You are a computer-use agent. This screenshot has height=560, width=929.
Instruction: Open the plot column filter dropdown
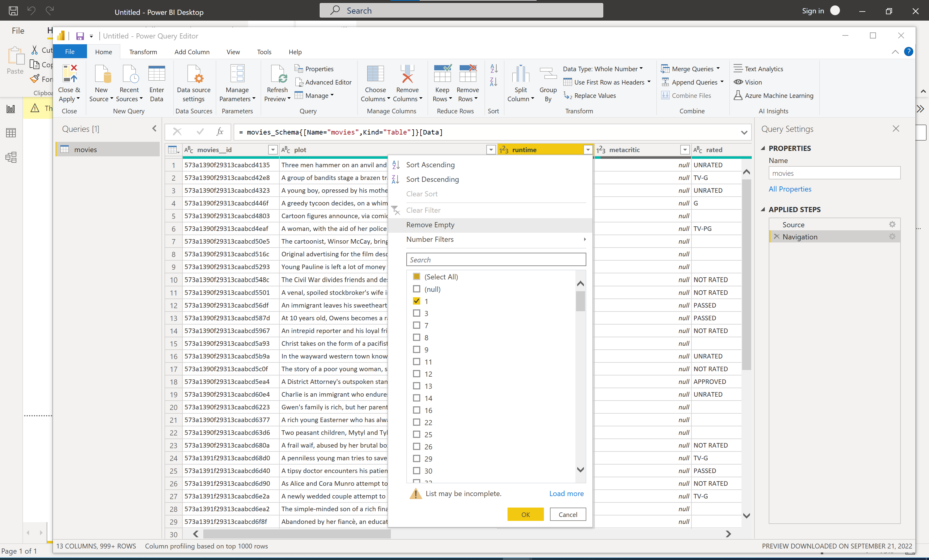(491, 150)
